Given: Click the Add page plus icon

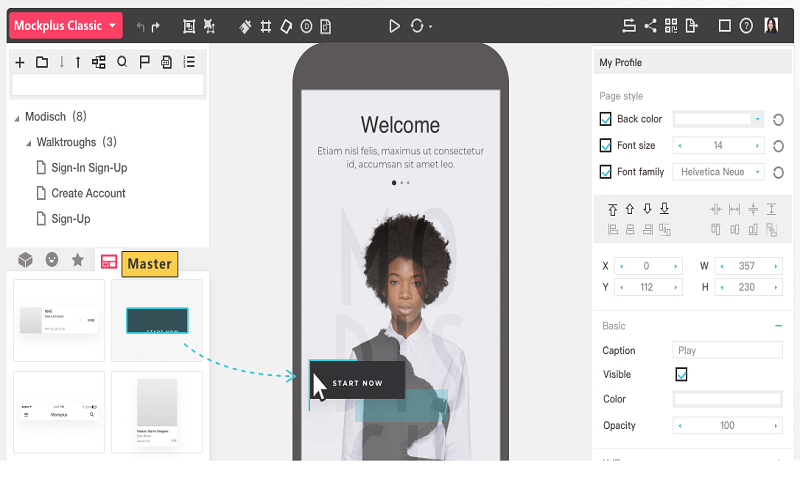Looking at the screenshot, I should pos(20,62).
